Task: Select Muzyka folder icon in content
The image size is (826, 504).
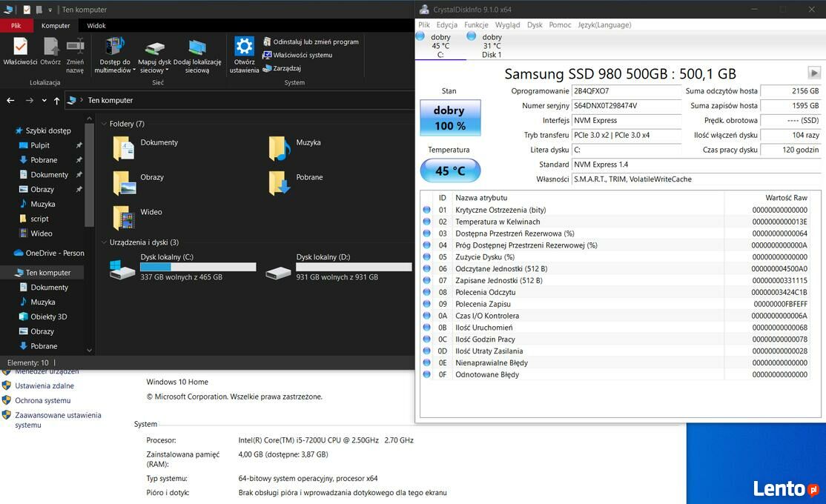Action: [x=280, y=148]
